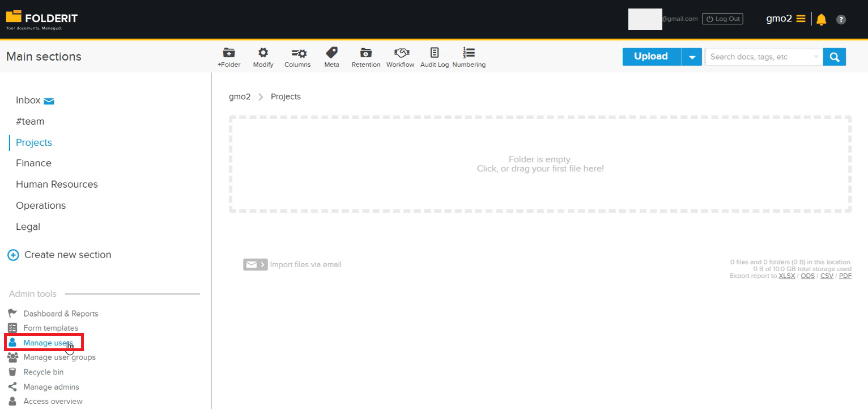Click the notifications bell icon
Image resolution: width=868 pixels, height=409 pixels.
click(821, 19)
